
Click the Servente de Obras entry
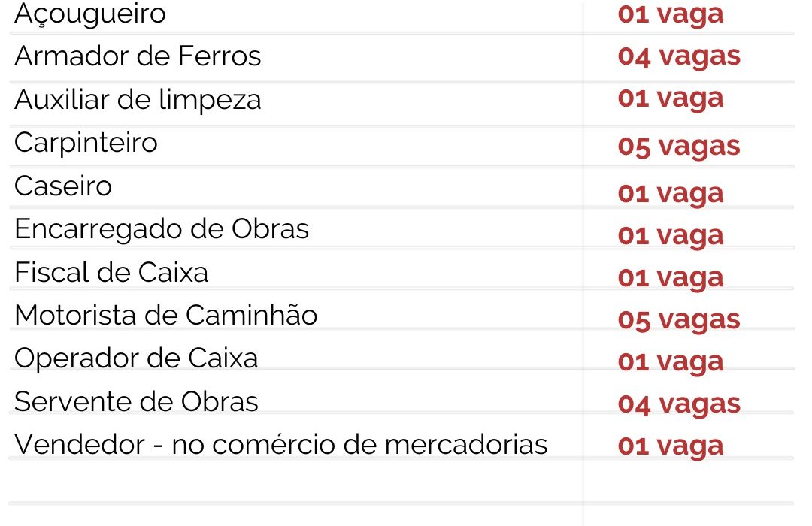[x=136, y=401]
